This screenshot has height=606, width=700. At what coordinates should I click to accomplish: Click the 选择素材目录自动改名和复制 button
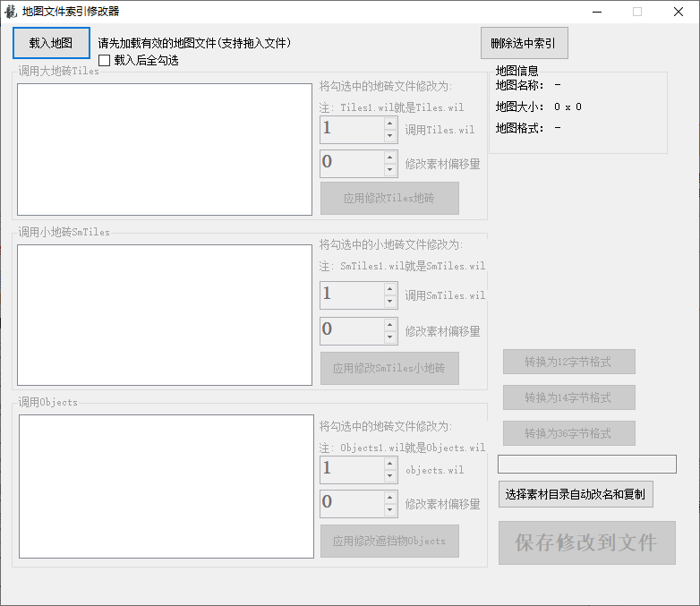[x=576, y=494]
